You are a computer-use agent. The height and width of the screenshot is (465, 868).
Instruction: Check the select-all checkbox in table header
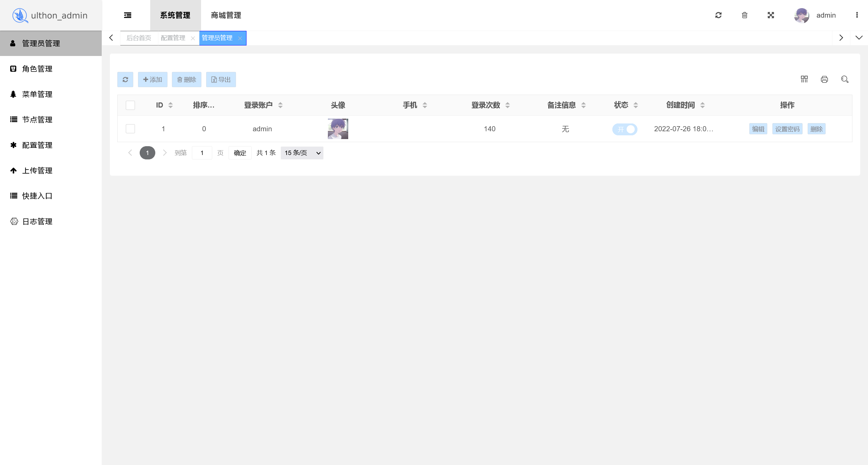130,105
